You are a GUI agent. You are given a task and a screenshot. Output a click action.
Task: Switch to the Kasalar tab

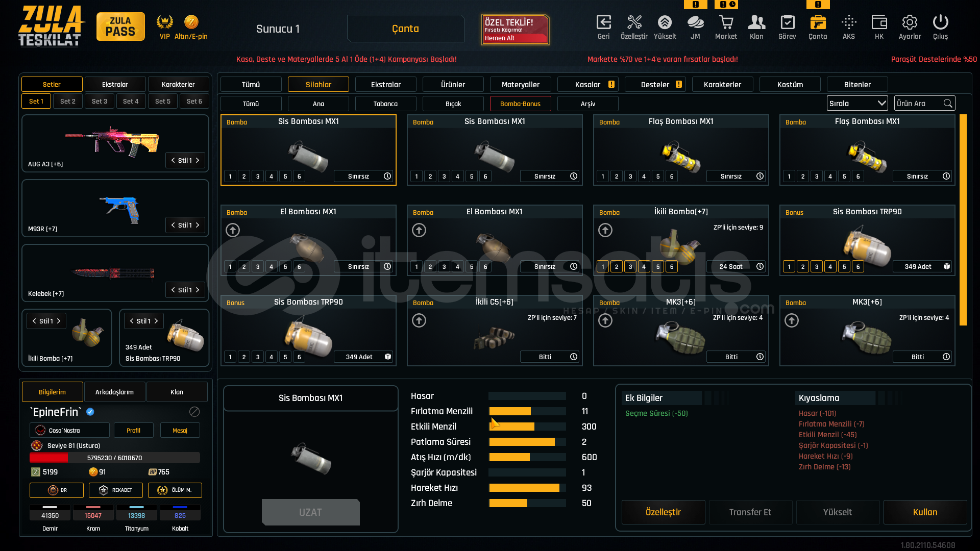pos(588,85)
